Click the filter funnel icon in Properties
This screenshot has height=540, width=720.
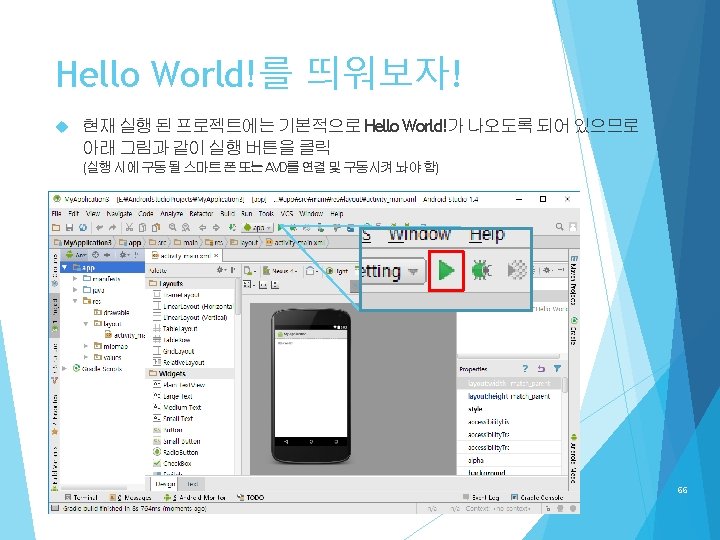coord(557,368)
